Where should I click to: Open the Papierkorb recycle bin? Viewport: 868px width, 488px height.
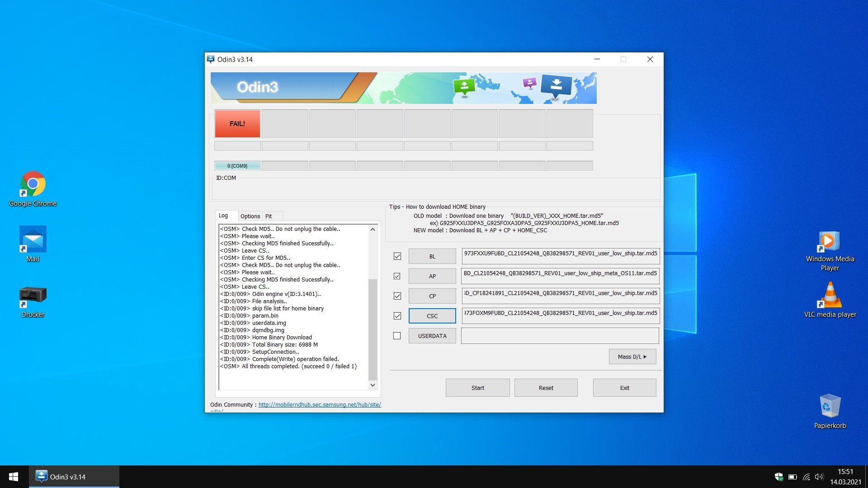830,411
